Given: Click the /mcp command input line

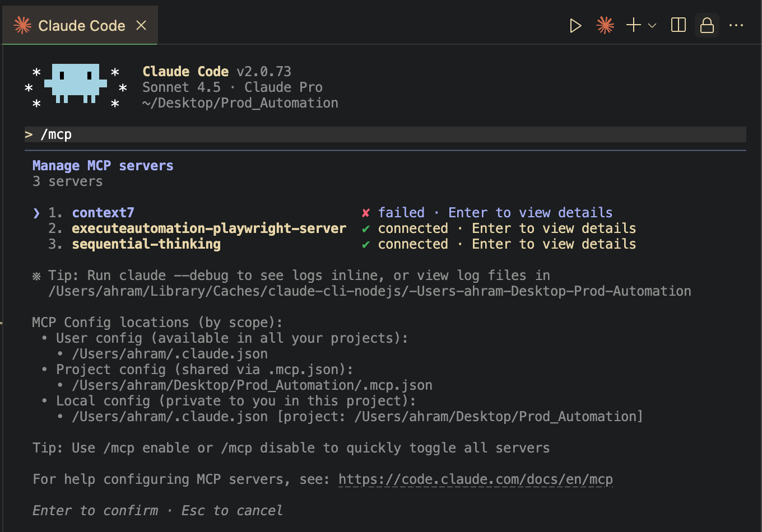Looking at the screenshot, I should click(385, 134).
